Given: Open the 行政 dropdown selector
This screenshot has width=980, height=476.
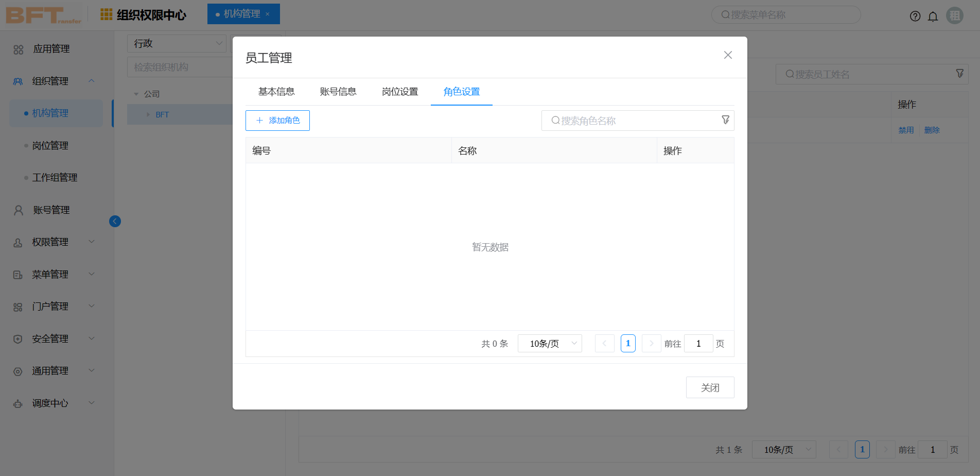Looking at the screenshot, I should tap(177, 44).
